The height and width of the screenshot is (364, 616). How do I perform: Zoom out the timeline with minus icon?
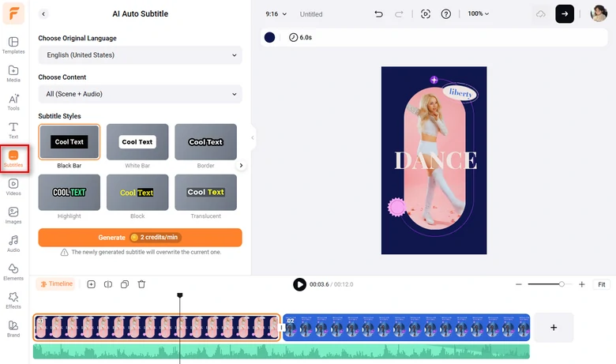pyautogui.click(x=519, y=284)
